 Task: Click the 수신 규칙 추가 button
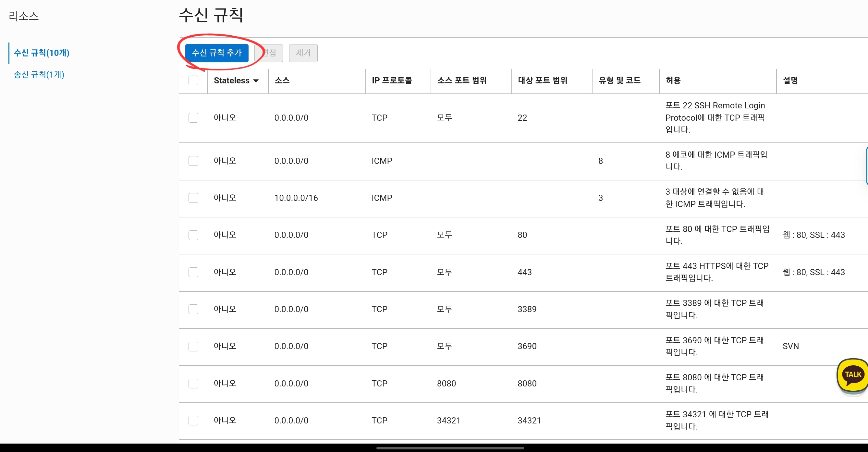[217, 53]
